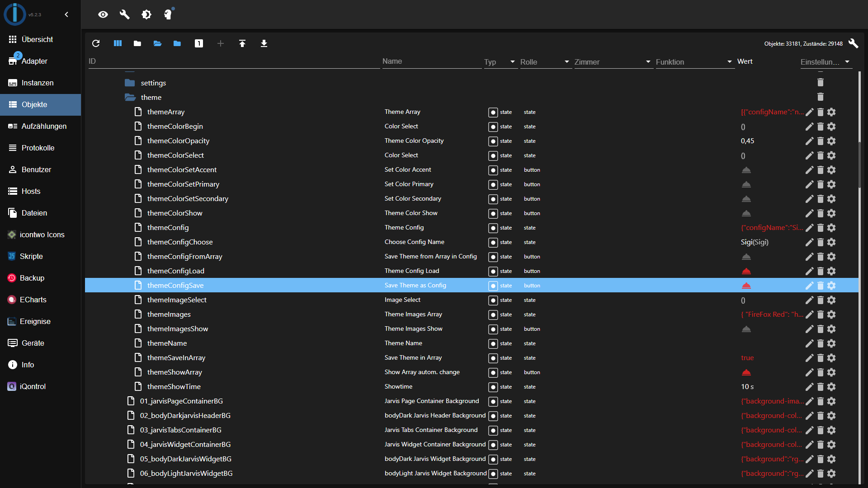Click the upload objects from file icon
Screen dimensions: 868x488
(x=242, y=43)
